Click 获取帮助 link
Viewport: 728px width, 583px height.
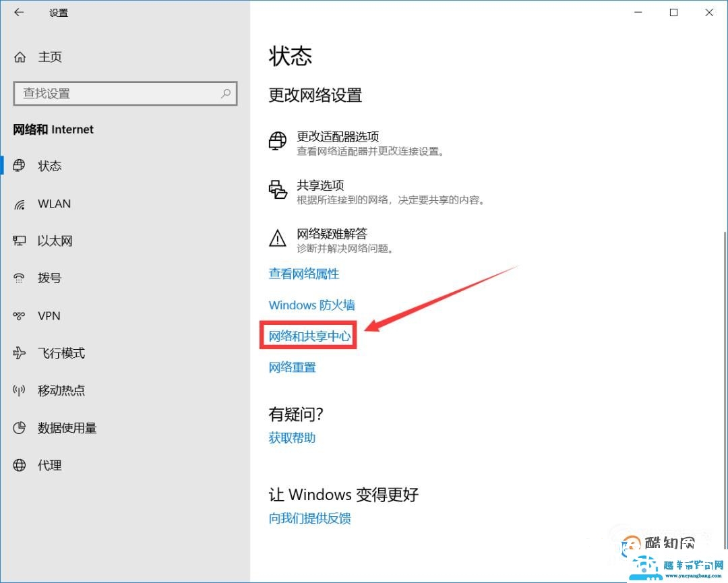292,437
